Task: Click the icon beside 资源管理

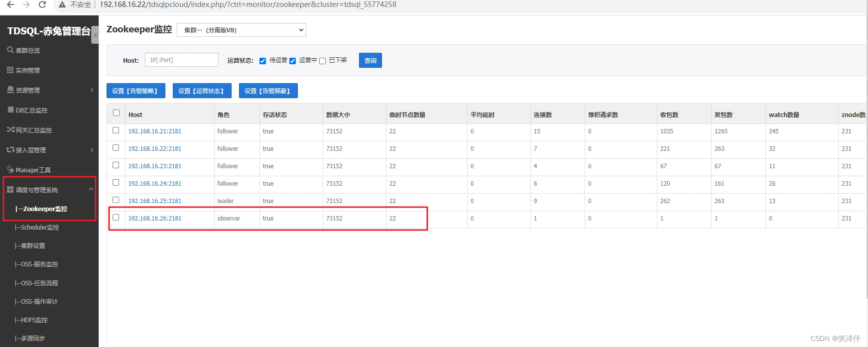Action: pos(10,90)
